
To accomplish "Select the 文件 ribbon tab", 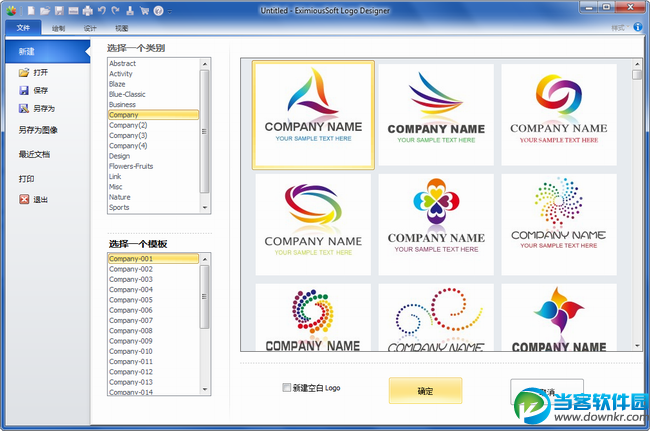I will point(23,28).
